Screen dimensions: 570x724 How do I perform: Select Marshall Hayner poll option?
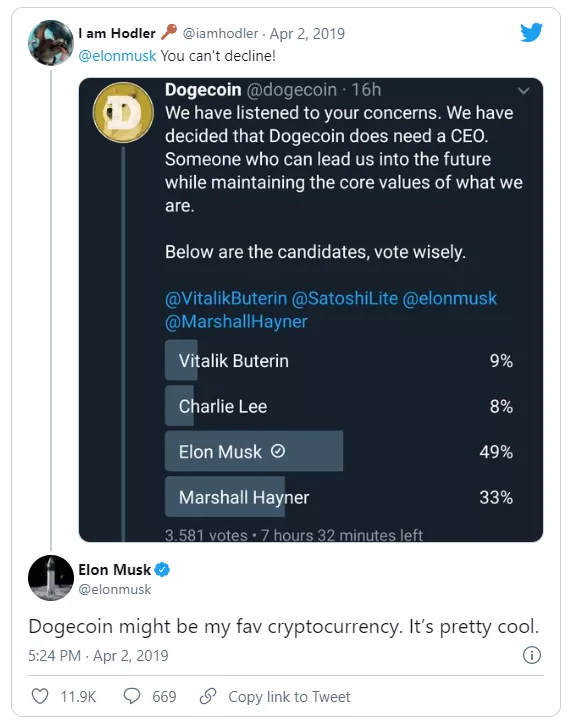[339, 497]
